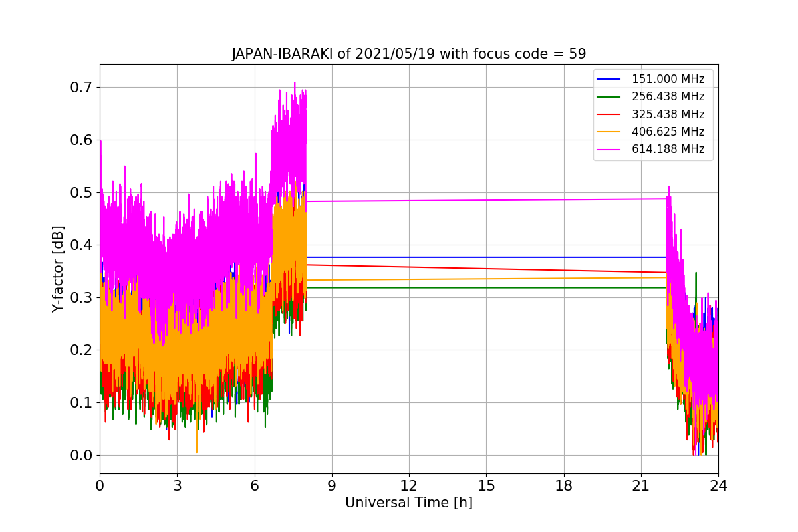Viewport: 798px width, 532px height.
Task: Select the 151.000 MHz legend label
Action: 668,80
